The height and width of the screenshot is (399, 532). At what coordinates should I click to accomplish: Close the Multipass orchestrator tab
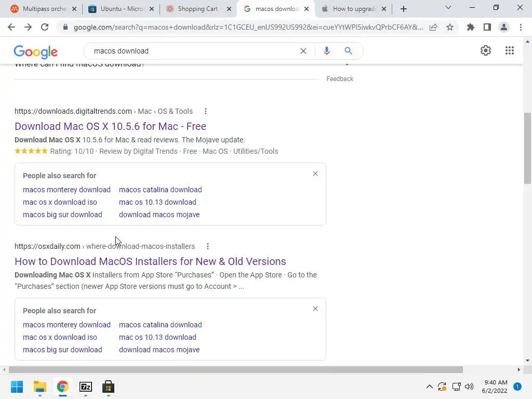point(74,9)
